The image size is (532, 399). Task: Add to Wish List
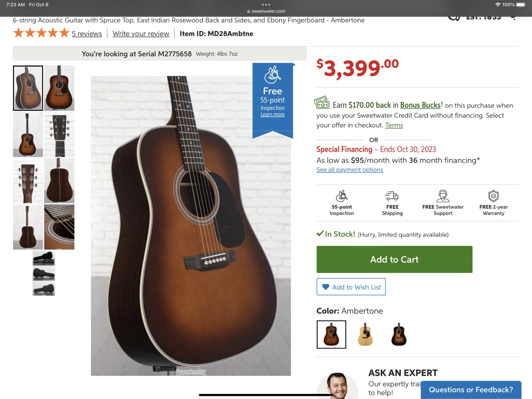coord(351,287)
